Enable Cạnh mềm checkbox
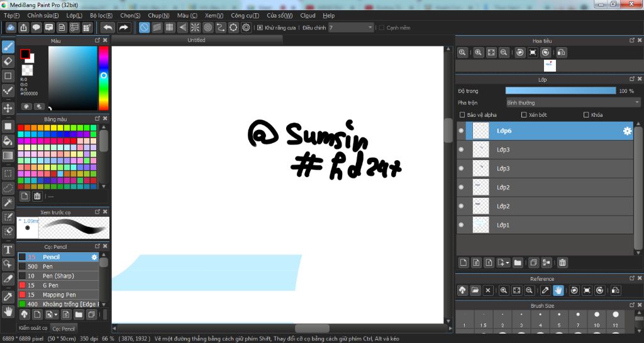Viewport: 644px width, 343px height. (382, 28)
